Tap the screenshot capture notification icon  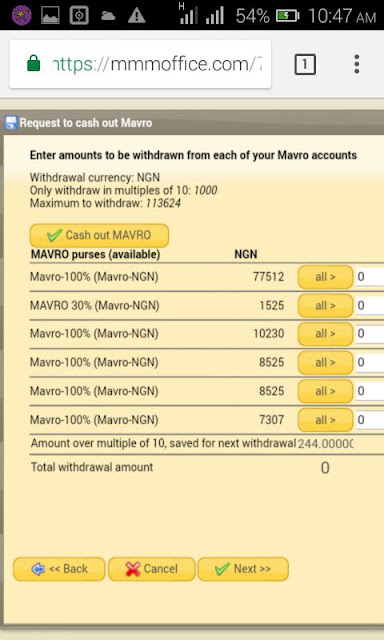click(79, 16)
